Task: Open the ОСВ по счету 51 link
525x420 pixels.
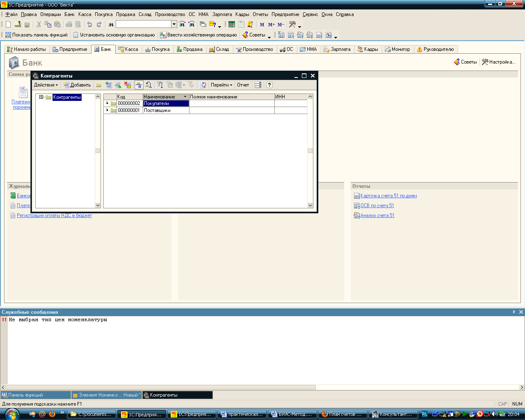Action: pyautogui.click(x=377, y=205)
